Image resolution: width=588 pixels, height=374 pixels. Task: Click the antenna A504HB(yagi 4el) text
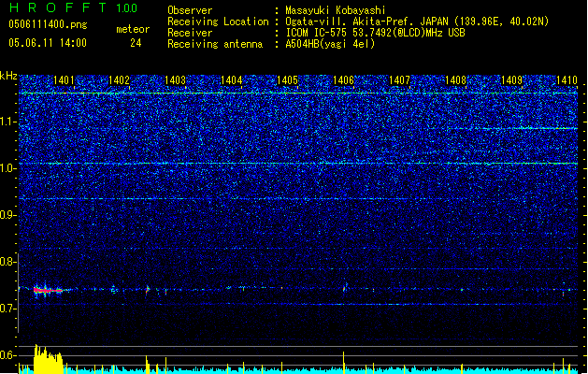tap(330, 44)
